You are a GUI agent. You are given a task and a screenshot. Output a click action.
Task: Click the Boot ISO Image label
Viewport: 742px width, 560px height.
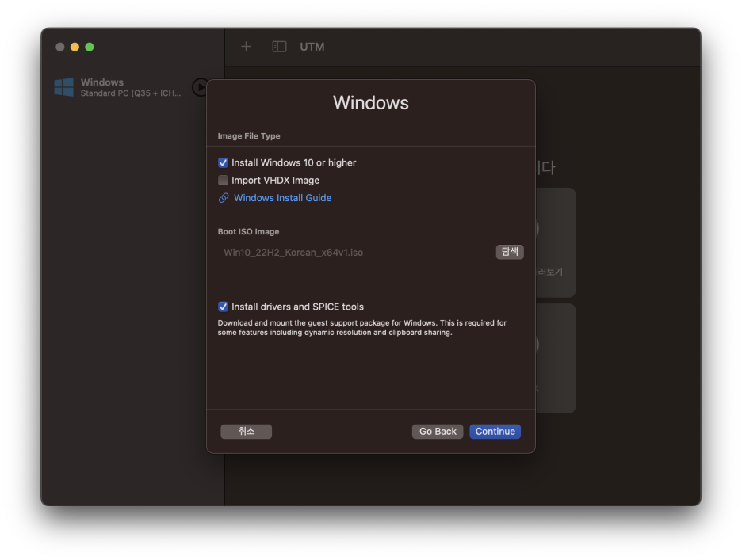click(x=248, y=232)
